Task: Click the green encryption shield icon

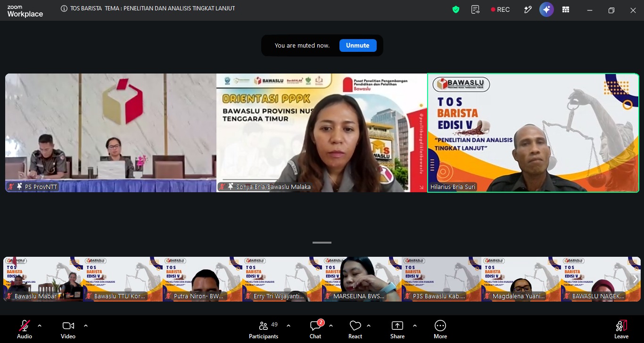Action: tap(456, 9)
